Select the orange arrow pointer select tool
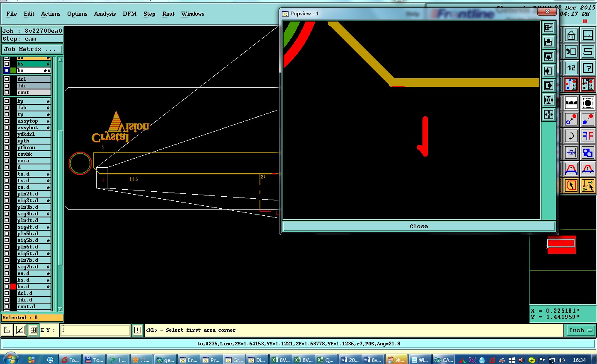597x364 pixels. pos(571,186)
